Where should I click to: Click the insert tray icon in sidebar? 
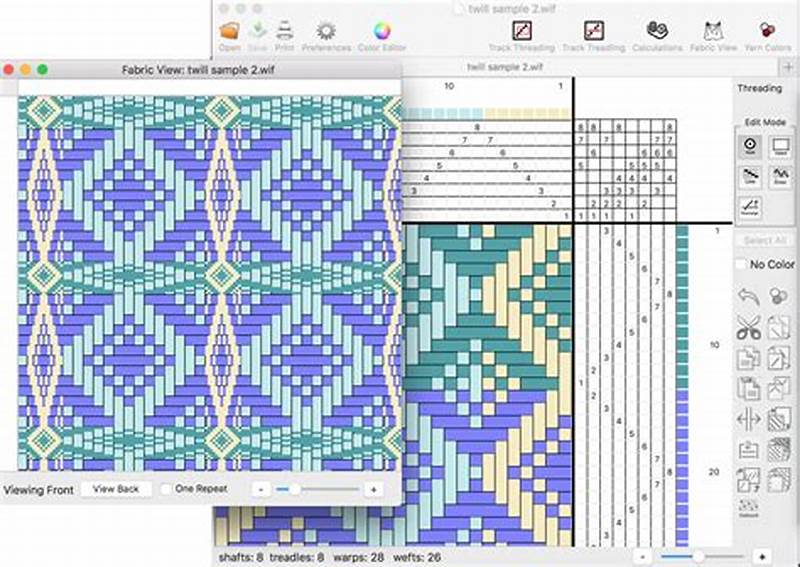(748, 450)
